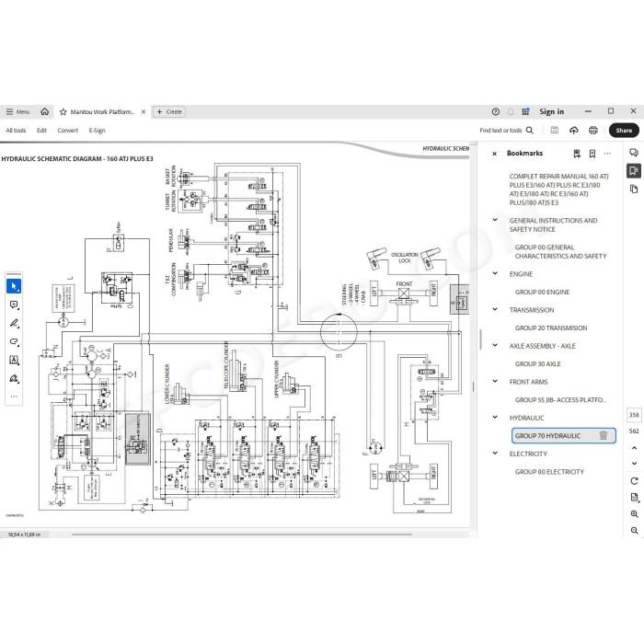The width and height of the screenshot is (644, 644).
Task: Collapse the ENGINE bookmark chevron
Action: tap(495, 273)
